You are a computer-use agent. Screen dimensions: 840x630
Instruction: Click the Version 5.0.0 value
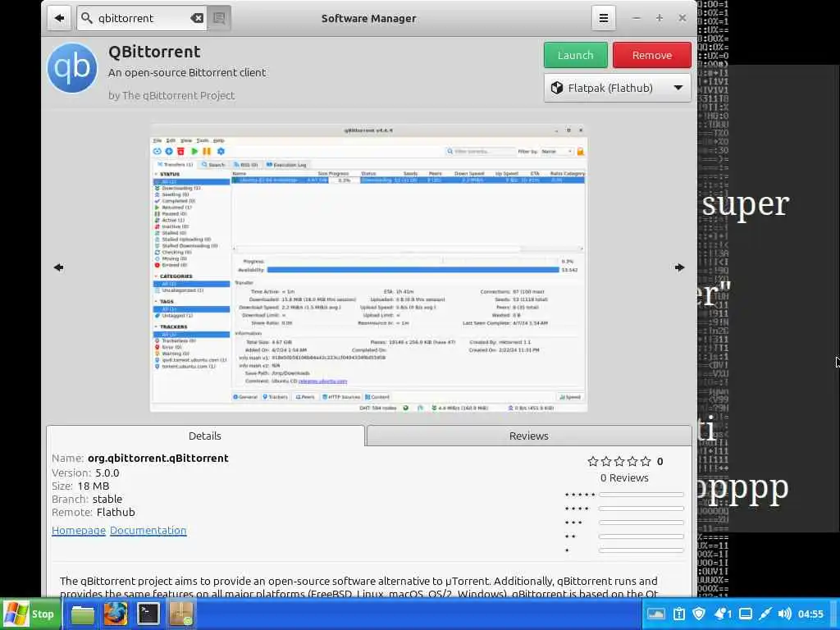[107, 473]
